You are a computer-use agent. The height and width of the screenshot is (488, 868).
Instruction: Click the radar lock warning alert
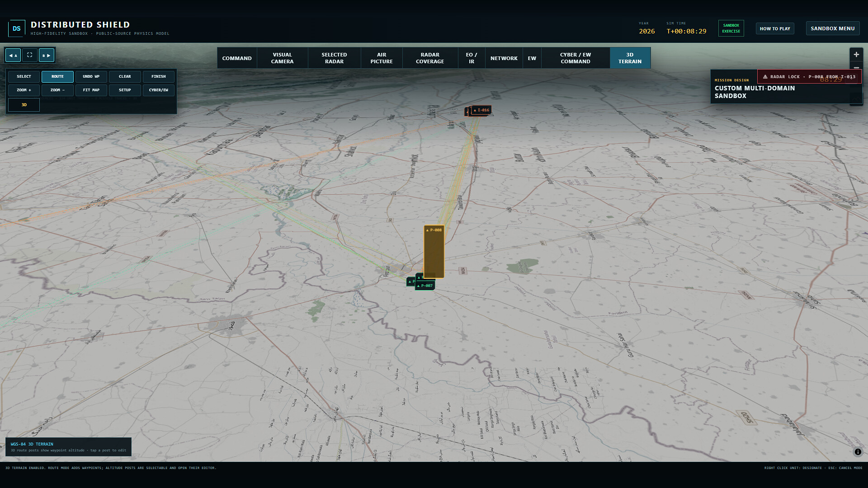[x=809, y=77]
